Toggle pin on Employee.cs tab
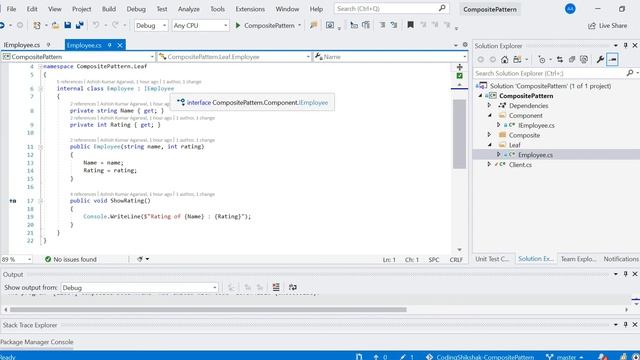640x360 pixels. (109, 45)
